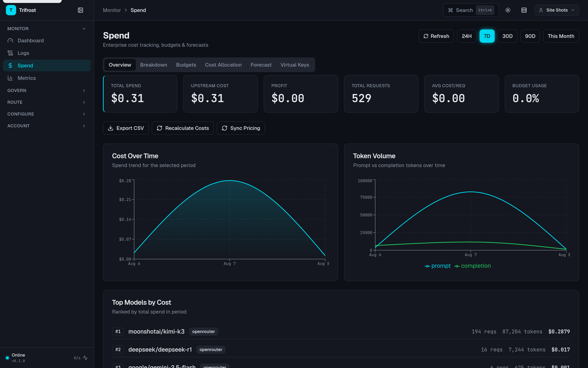Select the 30D time range
This screenshot has height=368, width=588.
click(x=507, y=36)
